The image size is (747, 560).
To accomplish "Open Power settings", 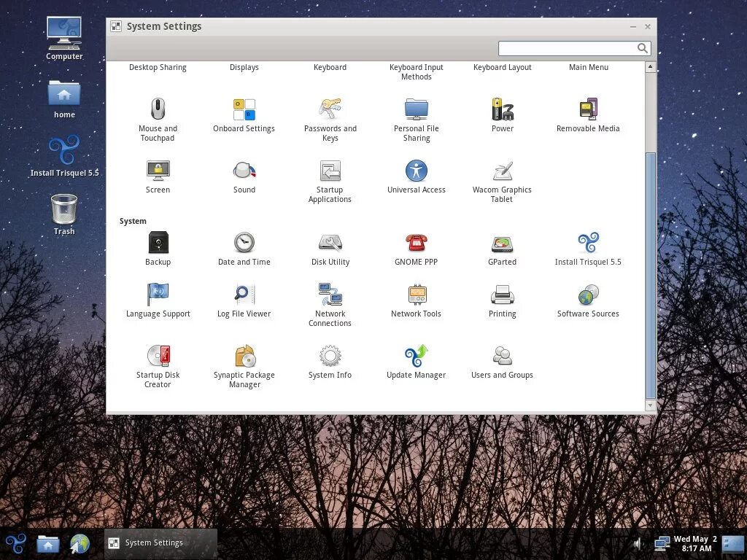I will (x=502, y=116).
